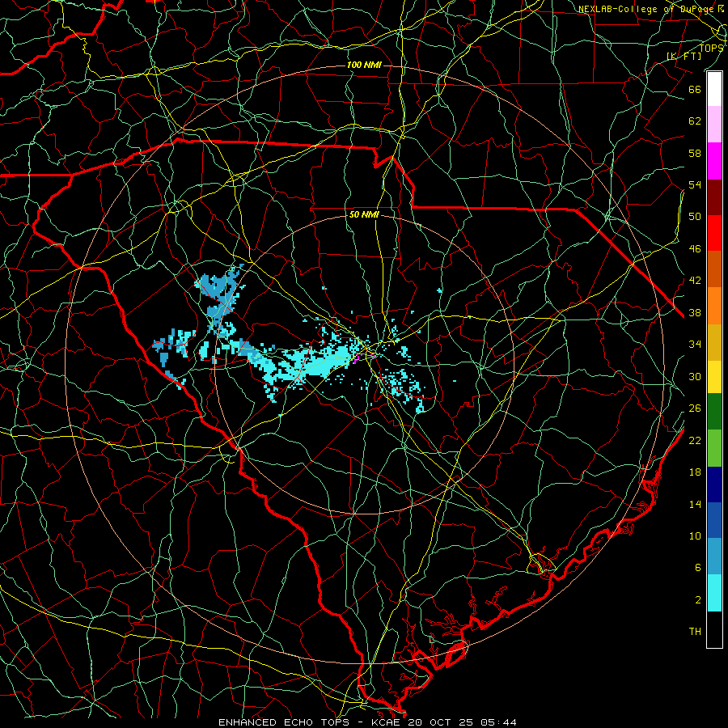The image size is (728, 728).
Task: Click the medium blue 18 kft legend swatch
Action: coord(714,520)
